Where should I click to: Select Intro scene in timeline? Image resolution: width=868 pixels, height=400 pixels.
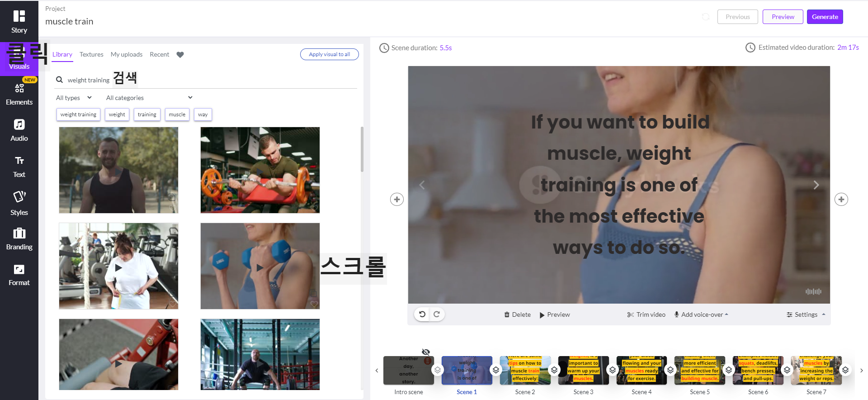click(409, 370)
